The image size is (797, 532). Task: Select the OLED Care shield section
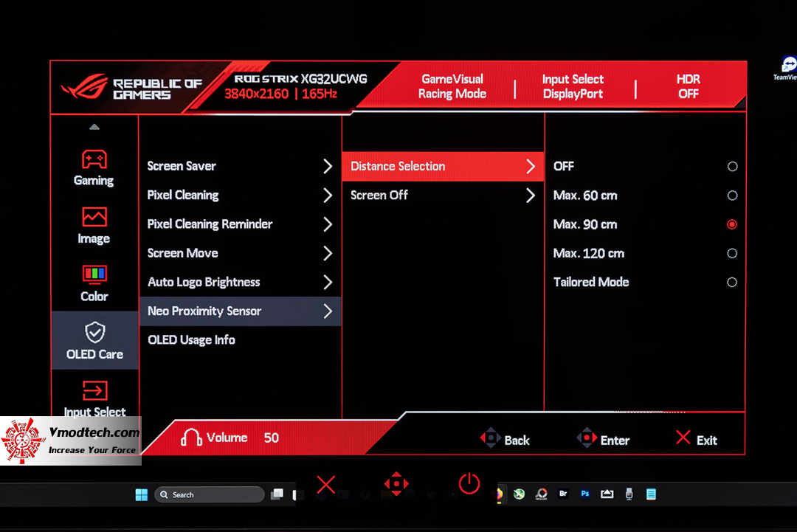94,341
